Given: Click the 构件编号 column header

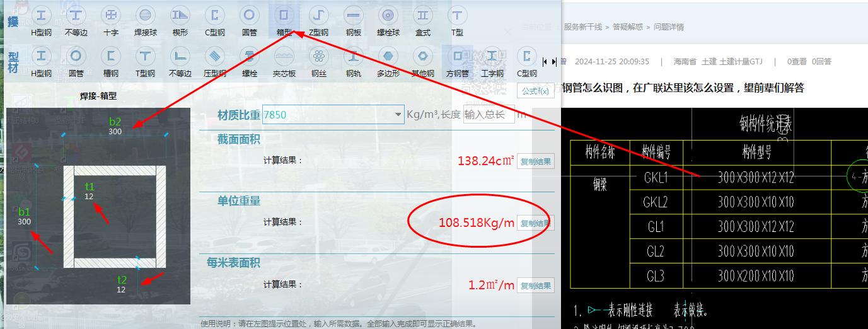Looking at the screenshot, I should [655, 153].
